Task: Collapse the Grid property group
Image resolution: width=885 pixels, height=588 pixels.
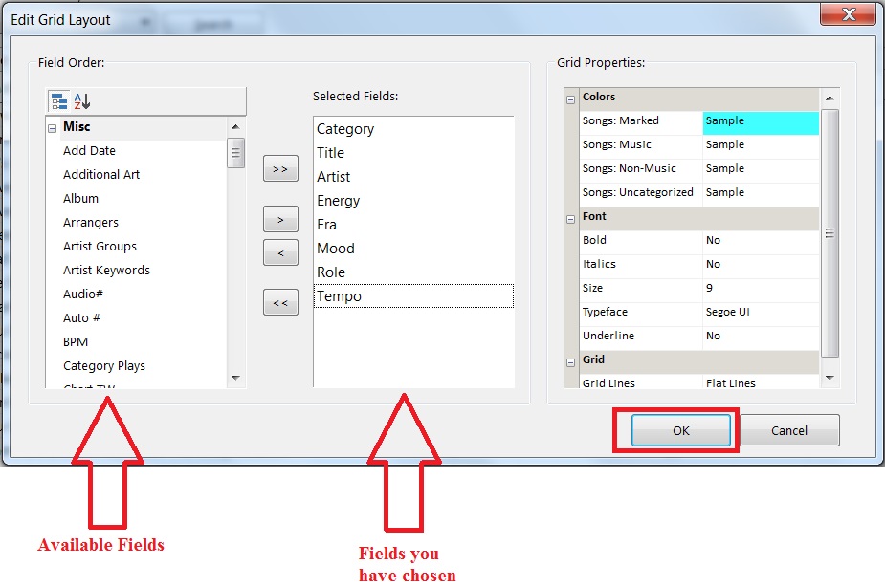Action: 571,360
